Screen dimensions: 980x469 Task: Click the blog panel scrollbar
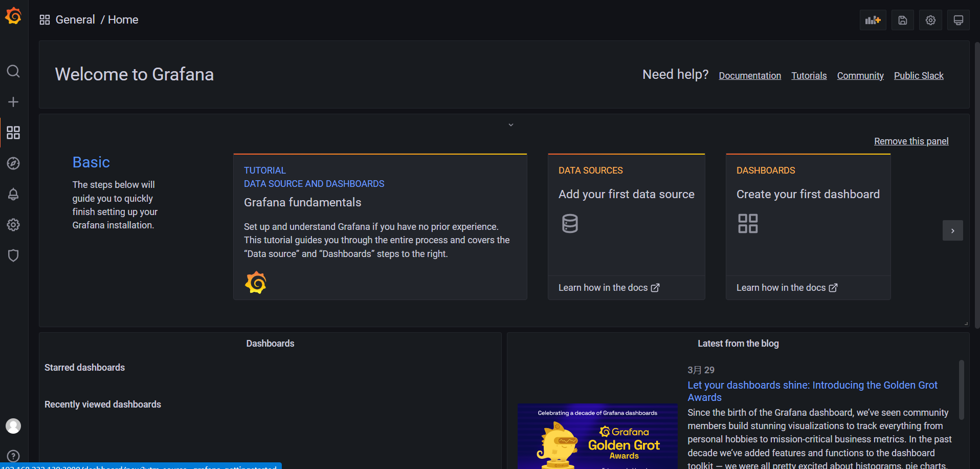(961, 390)
